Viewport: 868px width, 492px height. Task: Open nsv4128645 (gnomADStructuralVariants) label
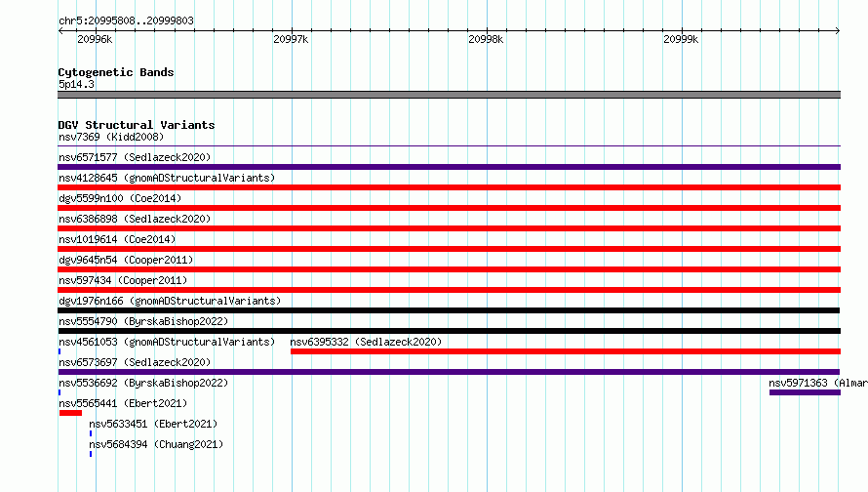pos(167,178)
